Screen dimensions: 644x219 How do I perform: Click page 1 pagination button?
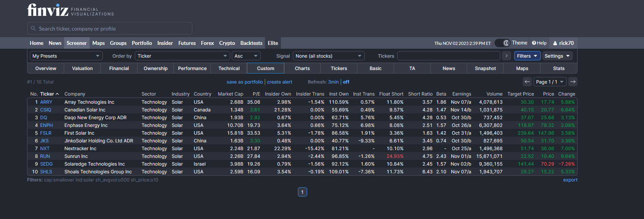[302, 192]
